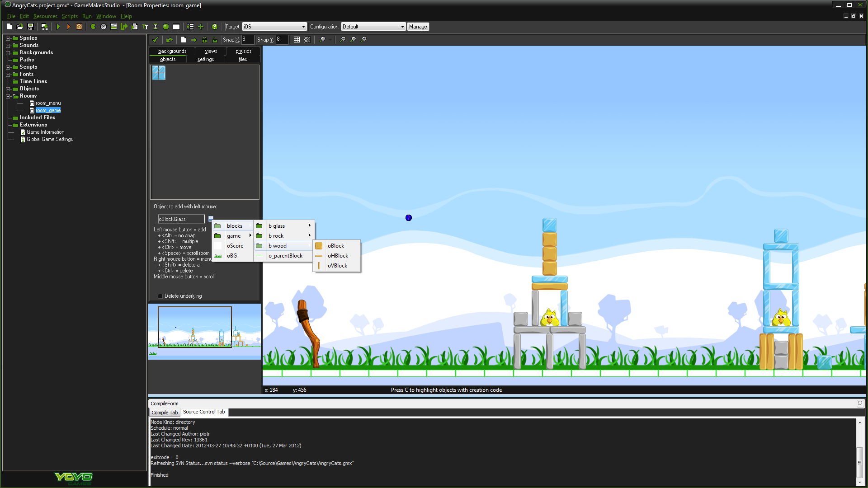Open the Compile Tab panel
The height and width of the screenshot is (488, 868).
[x=164, y=412]
